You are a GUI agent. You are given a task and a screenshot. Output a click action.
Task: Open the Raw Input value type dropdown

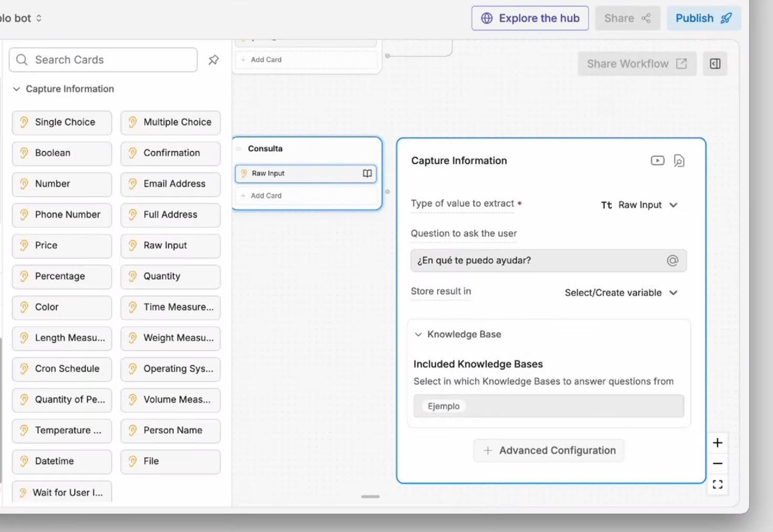click(639, 205)
